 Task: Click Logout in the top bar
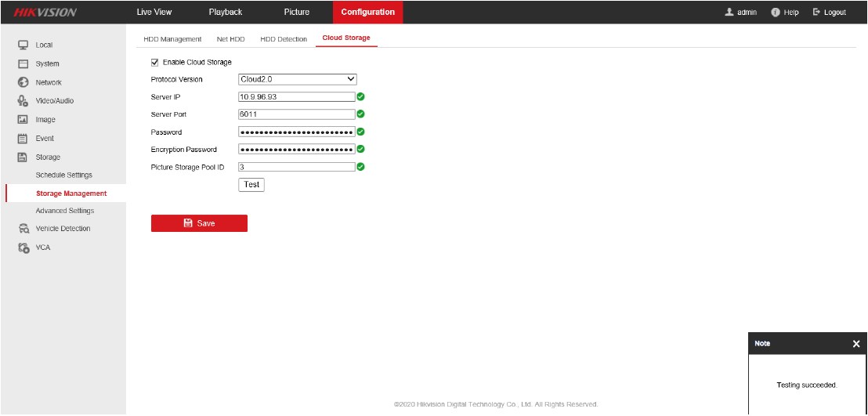tap(830, 13)
